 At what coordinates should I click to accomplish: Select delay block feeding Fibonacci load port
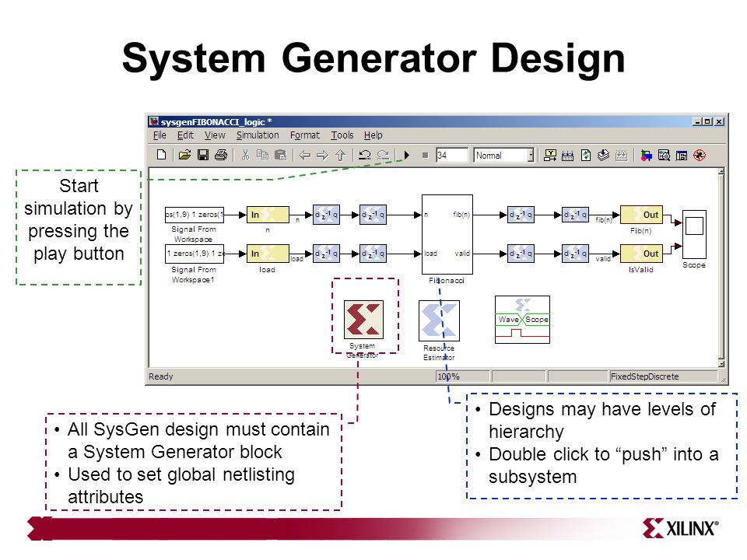(x=373, y=254)
